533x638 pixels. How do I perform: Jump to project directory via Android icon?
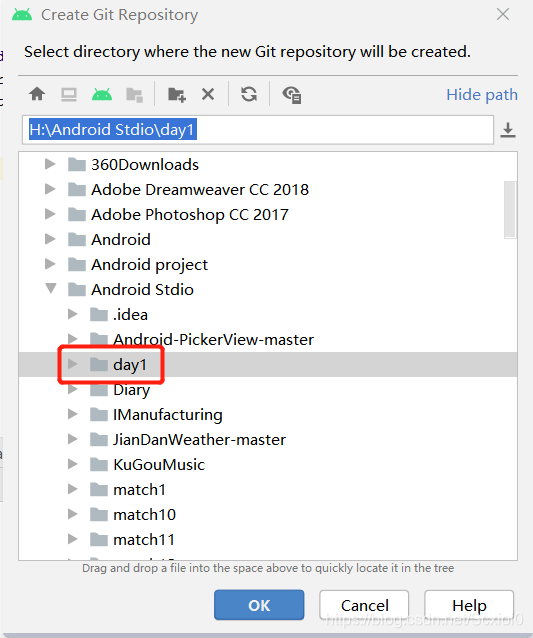tap(102, 94)
